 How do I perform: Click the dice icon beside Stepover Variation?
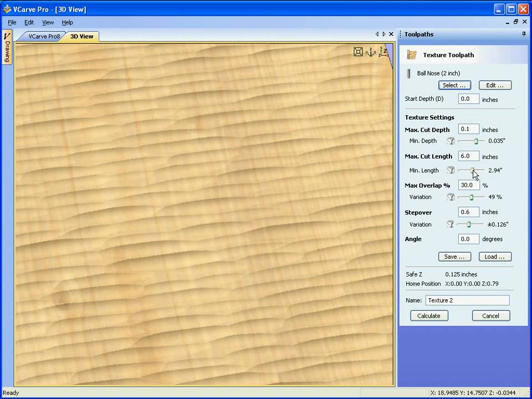pyautogui.click(x=450, y=224)
